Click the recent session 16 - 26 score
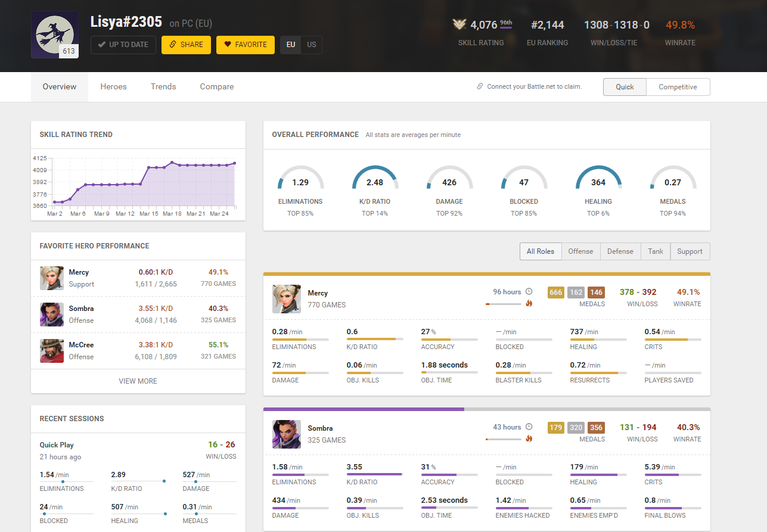The height and width of the screenshot is (532, 767). (x=222, y=445)
